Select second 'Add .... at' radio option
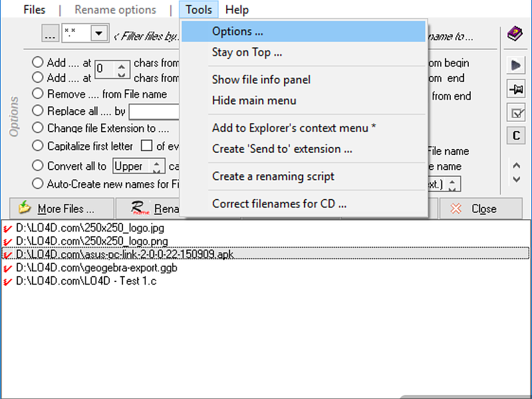Screen dimensions: 532x399 38,77
